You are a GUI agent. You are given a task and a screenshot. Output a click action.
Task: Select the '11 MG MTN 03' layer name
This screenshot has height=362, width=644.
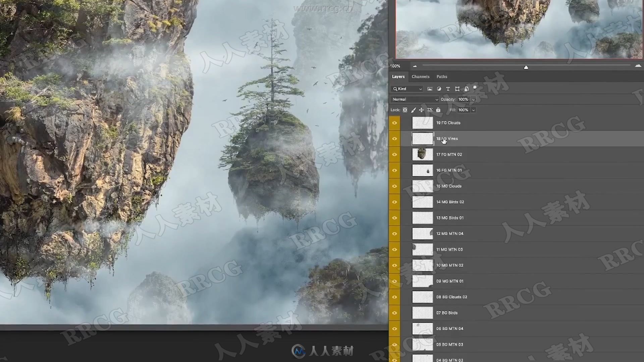[449, 249]
